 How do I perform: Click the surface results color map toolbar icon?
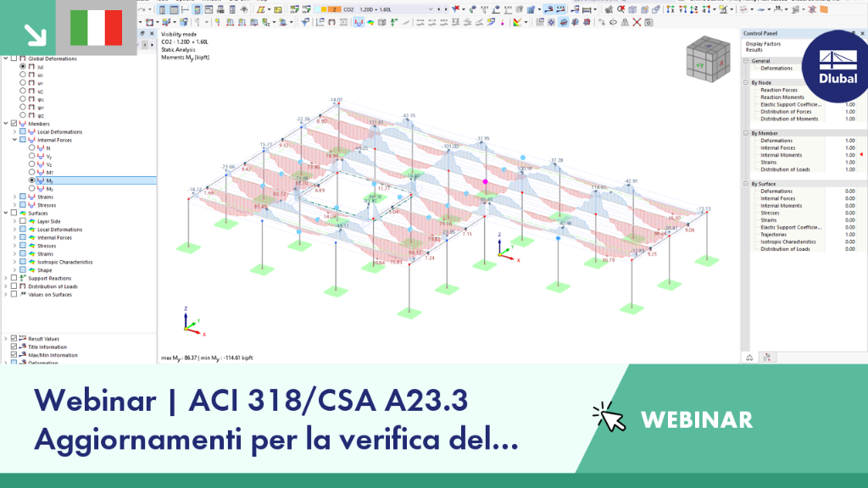coord(370,22)
